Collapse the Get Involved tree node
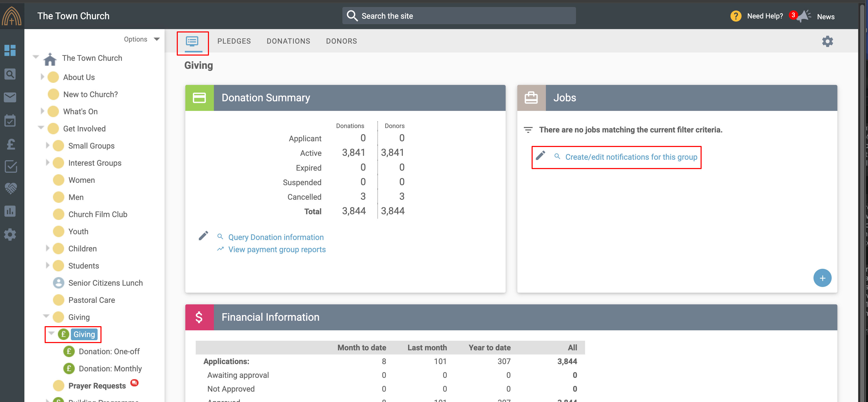The image size is (868, 402). point(41,128)
